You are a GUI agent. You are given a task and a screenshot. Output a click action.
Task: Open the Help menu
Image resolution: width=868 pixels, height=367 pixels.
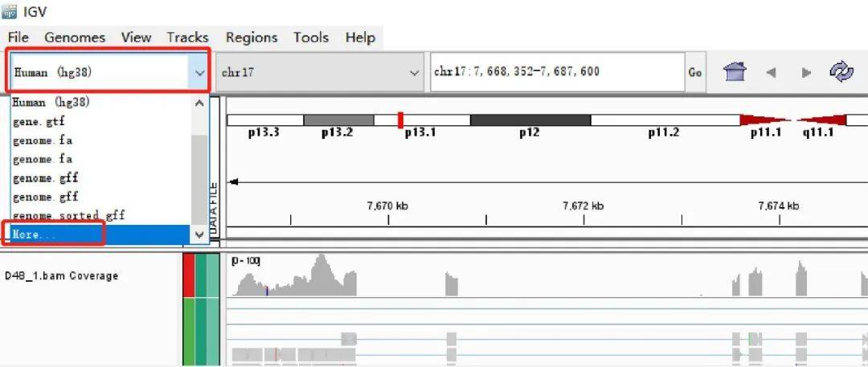[x=360, y=38]
